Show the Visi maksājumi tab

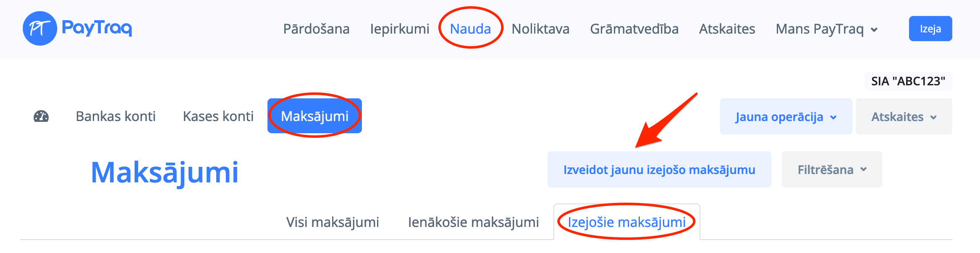pos(333,222)
